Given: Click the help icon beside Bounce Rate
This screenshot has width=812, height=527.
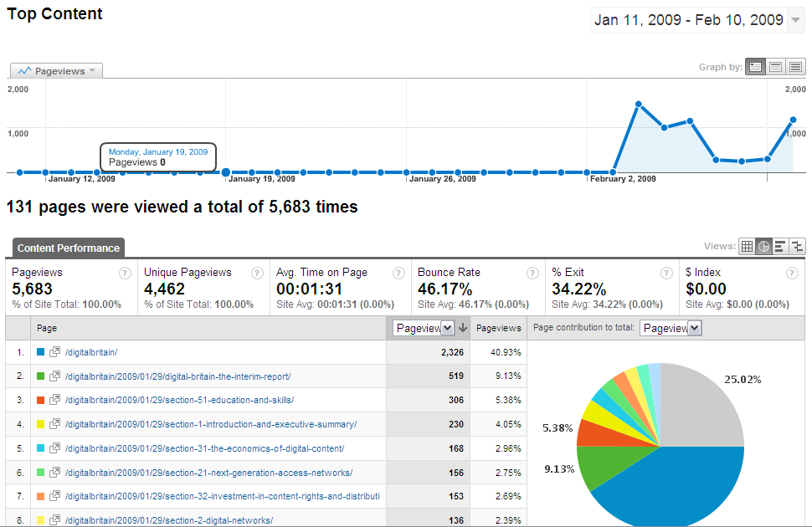Looking at the screenshot, I should click(532, 273).
